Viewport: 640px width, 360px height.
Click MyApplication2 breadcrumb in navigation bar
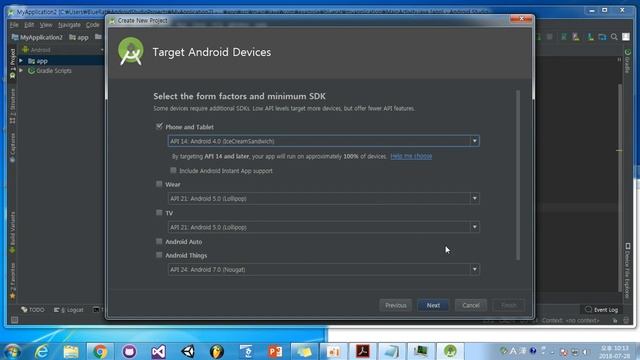pos(37,37)
